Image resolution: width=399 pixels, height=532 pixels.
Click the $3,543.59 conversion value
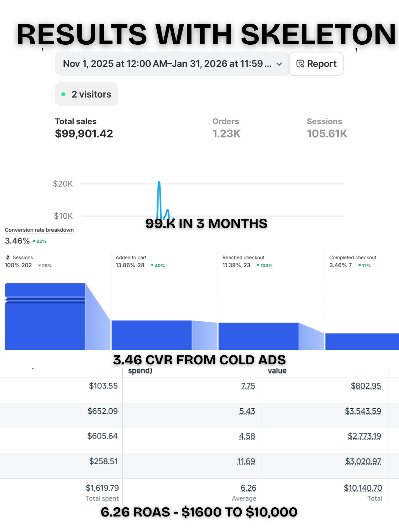(x=363, y=411)
